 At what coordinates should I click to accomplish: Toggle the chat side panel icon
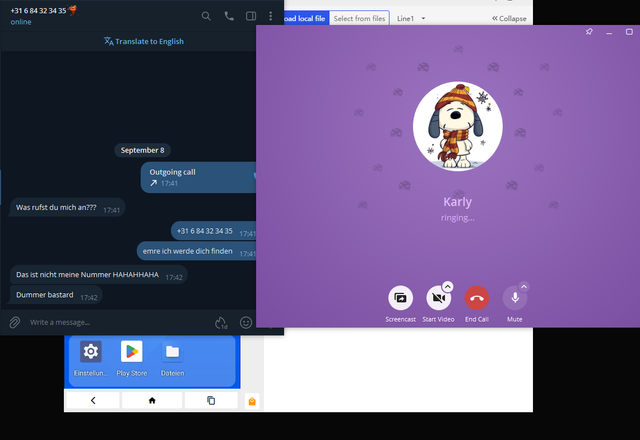click(x=251, y=16)
